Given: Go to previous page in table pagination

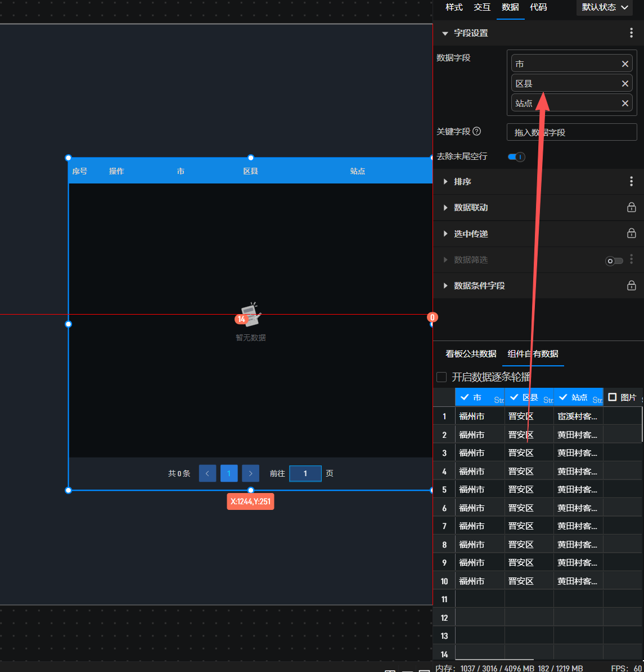Looking at the screenshot, I should click(208, 473).
